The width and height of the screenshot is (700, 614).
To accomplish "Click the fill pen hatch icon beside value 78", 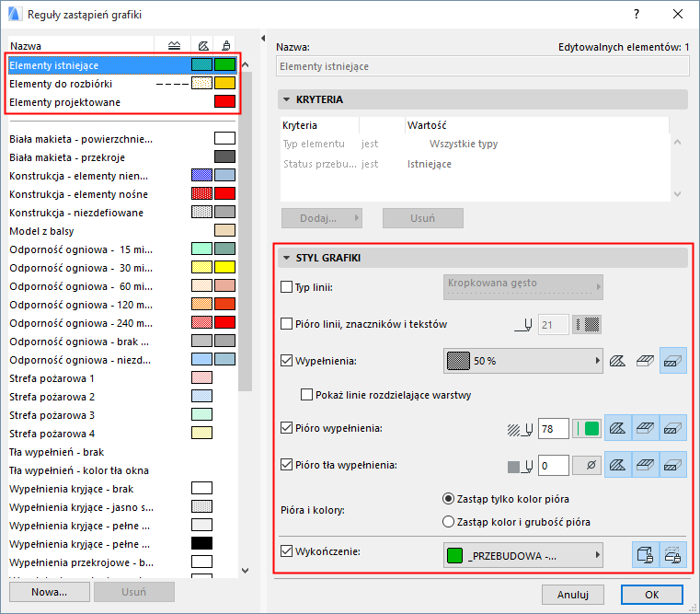I will pos(520,430).
